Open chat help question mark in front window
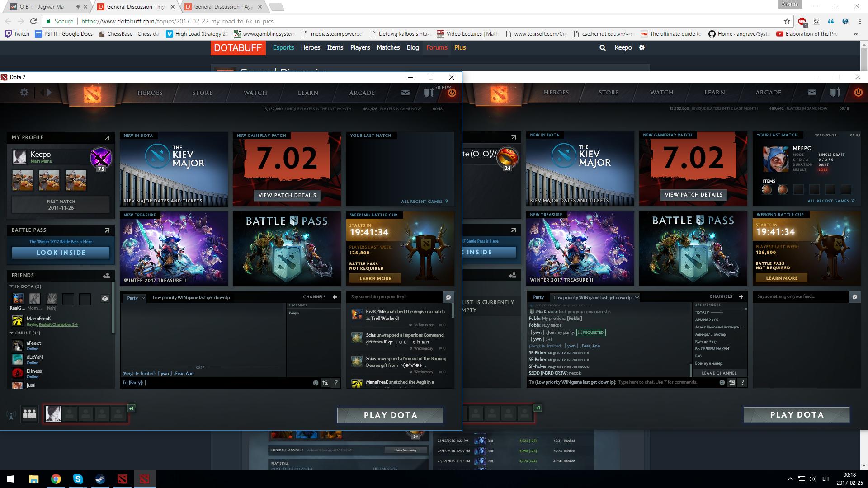This screenshot has height=488, width=868. 336,383
